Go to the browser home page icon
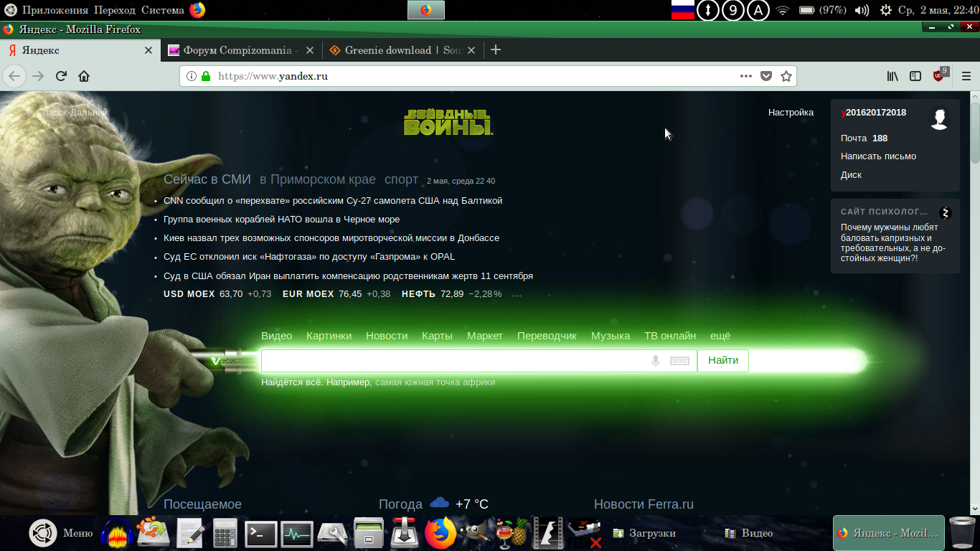Screen dimensions: 980x551 point(84,76)
